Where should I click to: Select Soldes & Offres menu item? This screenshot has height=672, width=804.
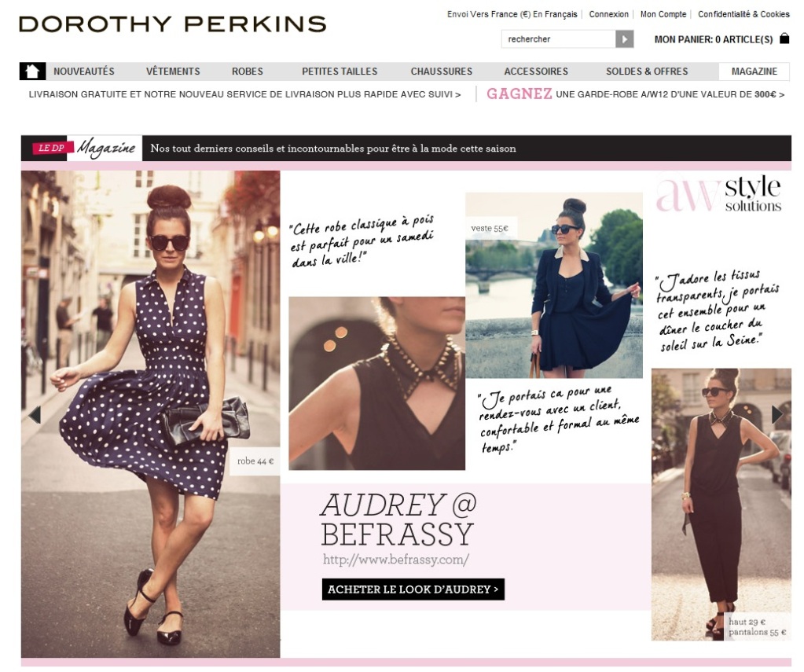pyautogui.click(x=647, y=72)
